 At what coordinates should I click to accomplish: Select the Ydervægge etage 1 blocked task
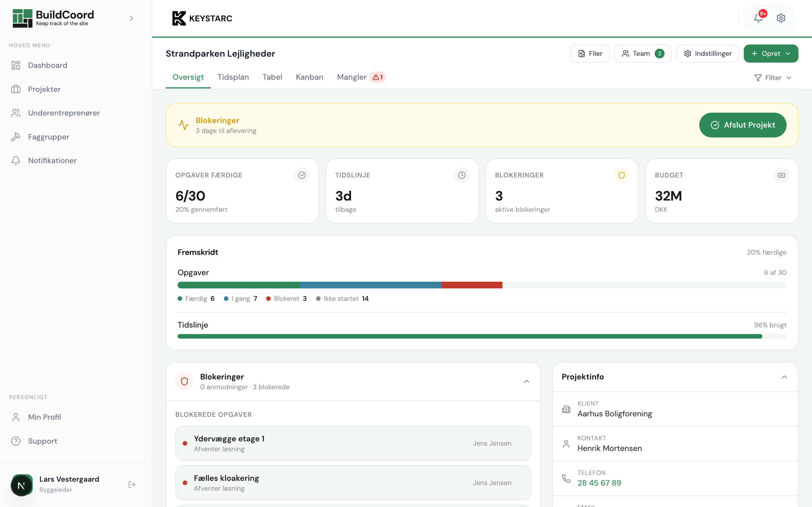[353, 443]
